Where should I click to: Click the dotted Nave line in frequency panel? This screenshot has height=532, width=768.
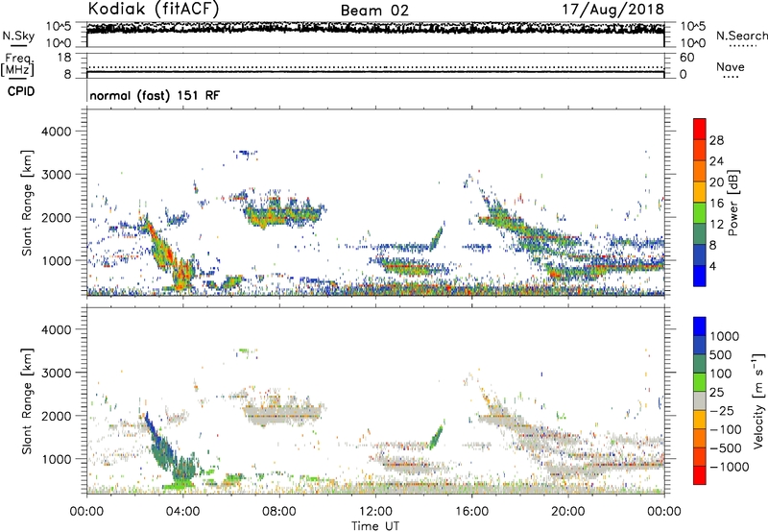[x=375, y=67]
